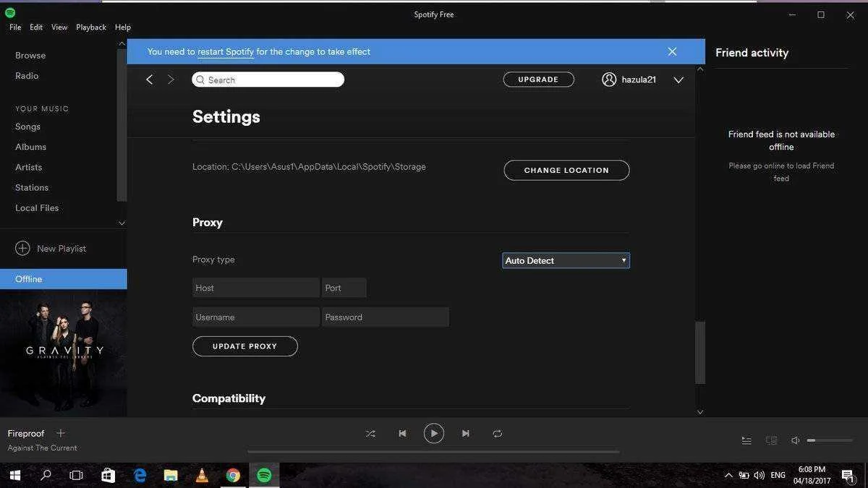
Task: Open the File menu
Action: point(15,27)
